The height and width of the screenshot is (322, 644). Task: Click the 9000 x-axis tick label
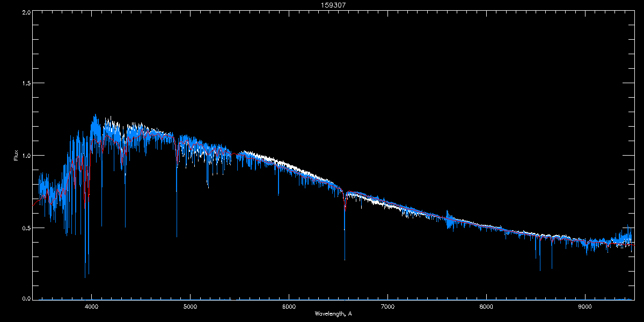[x=585, y=306]
